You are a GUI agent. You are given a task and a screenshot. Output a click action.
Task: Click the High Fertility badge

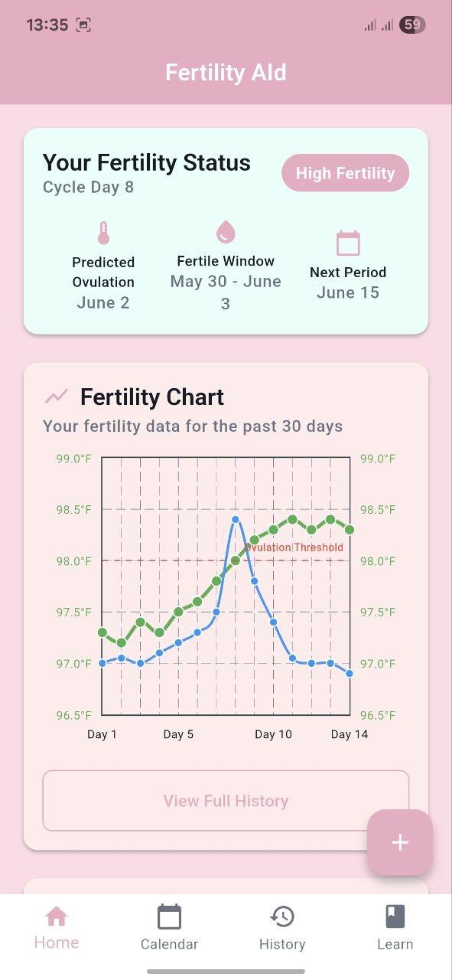346,173
